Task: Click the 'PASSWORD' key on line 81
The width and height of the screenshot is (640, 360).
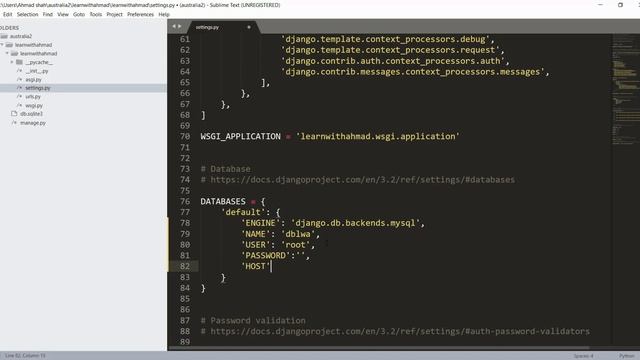Action: [265, 256]
